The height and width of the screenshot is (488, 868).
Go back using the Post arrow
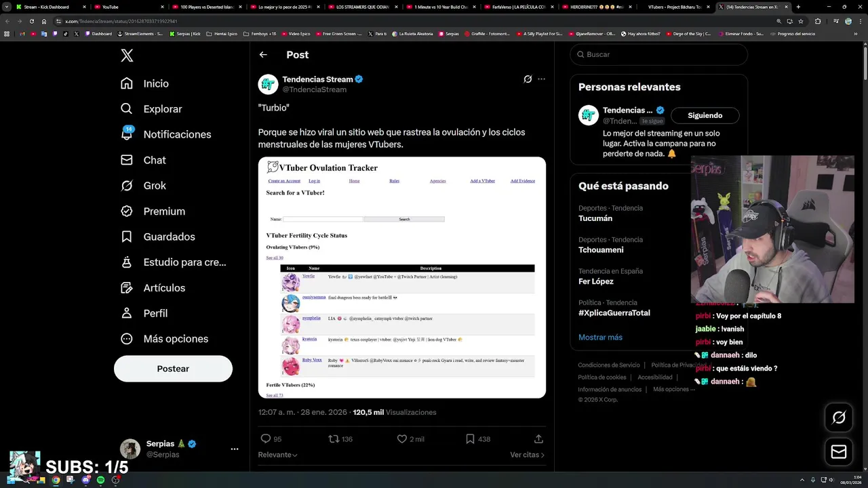263,55
